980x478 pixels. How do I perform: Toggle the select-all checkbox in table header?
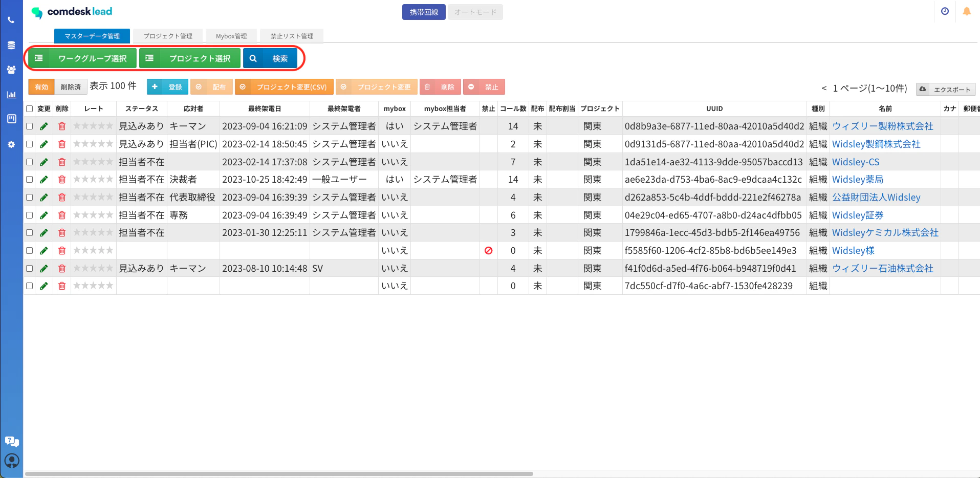[x=30, y=109]
